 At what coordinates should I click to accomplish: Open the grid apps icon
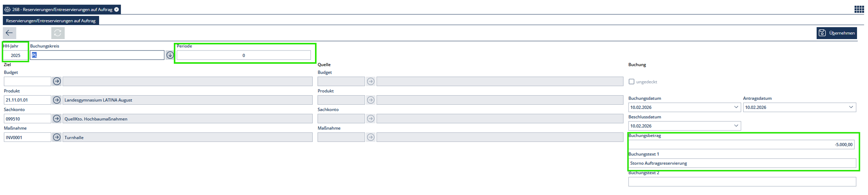[859, 9]
